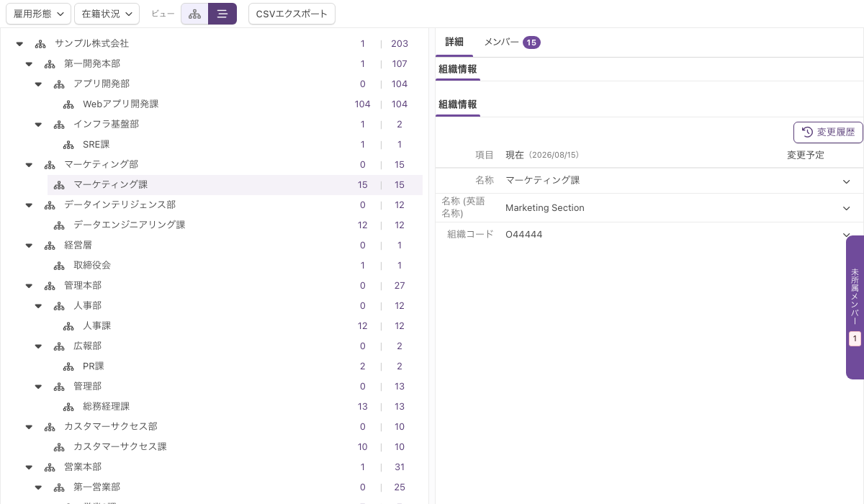The image size is (864, 504).
Task: Select the upper 組織情報 tab
Action: 458,70
